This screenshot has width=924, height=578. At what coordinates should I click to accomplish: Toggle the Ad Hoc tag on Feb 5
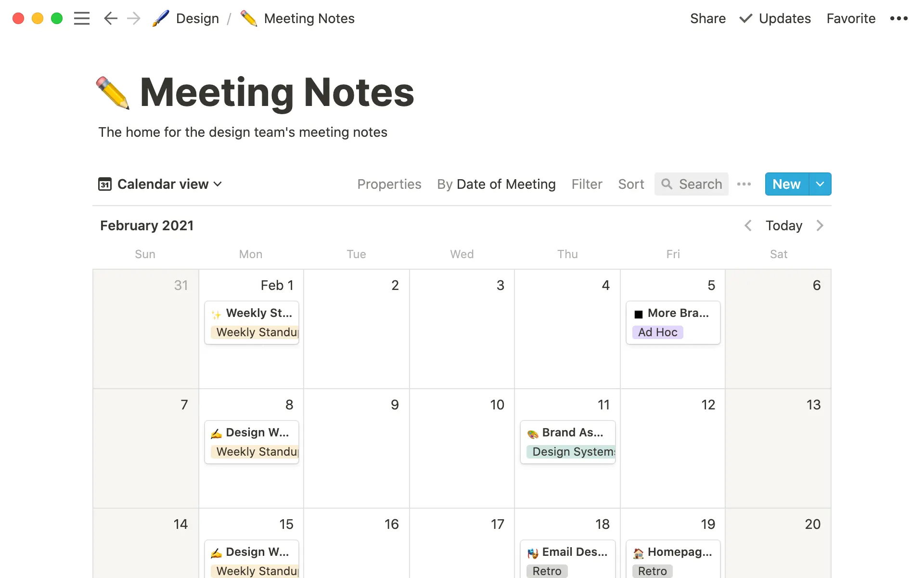pos(657,332)
